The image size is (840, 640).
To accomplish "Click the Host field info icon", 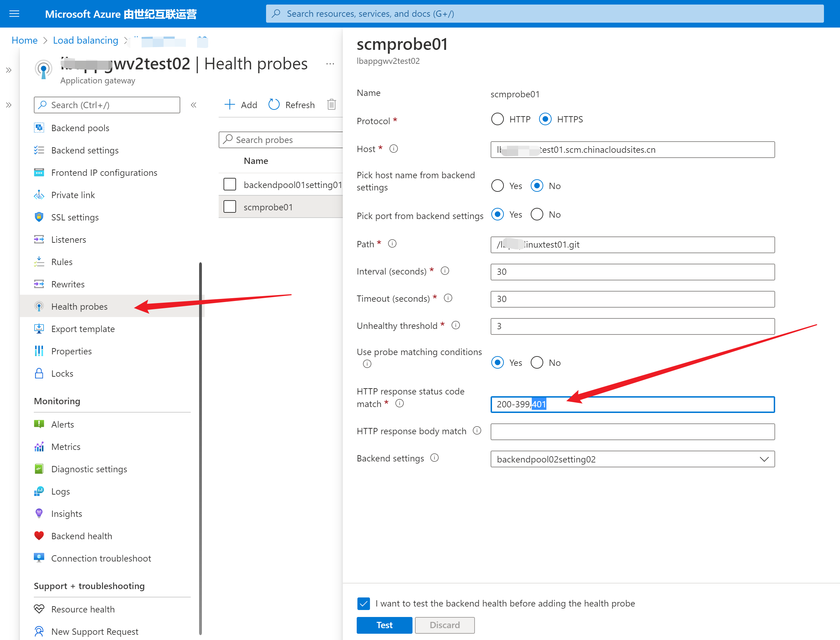I will (x=394, y=149).
